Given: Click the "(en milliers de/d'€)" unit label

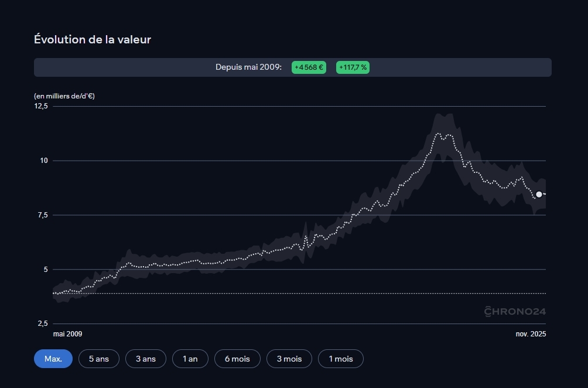Looking at the screenshot, I should click(x=64, y=96).
